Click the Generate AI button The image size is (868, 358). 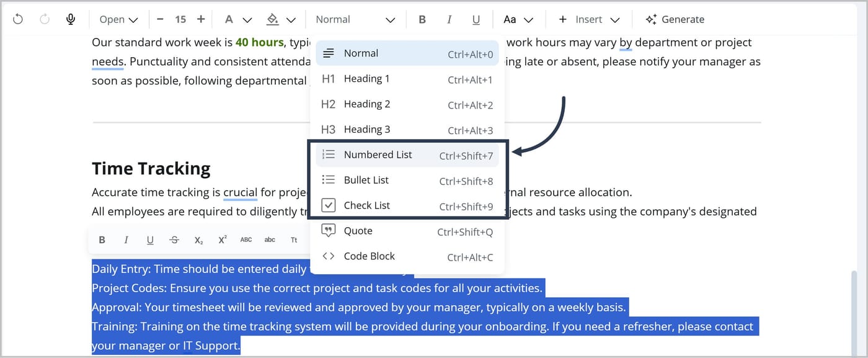click(675, 19)
